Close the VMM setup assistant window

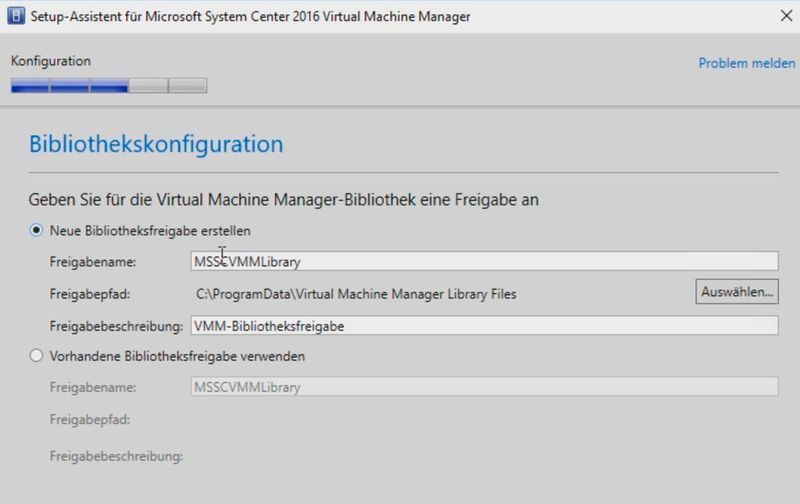click(x=786, y=16)
